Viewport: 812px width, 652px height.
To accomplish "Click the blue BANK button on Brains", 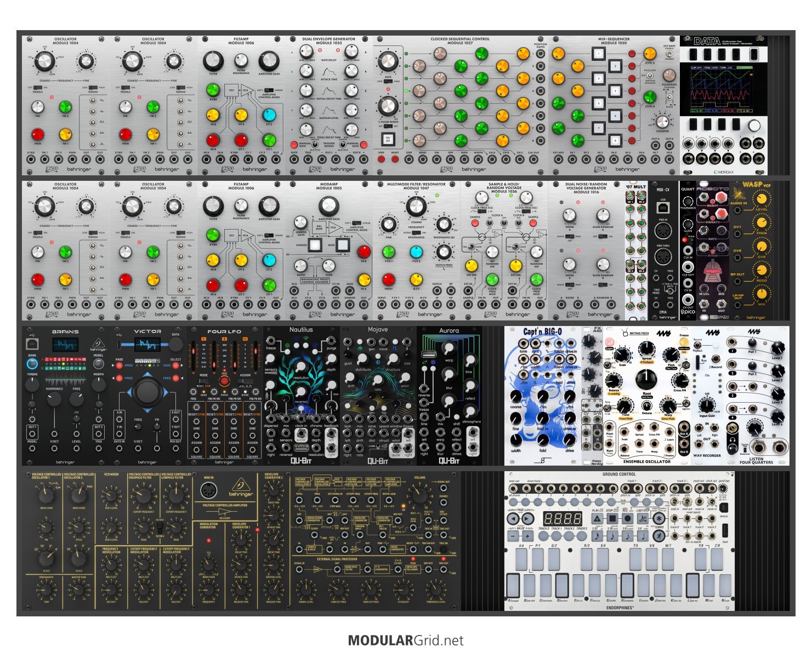I will point(32,363).
